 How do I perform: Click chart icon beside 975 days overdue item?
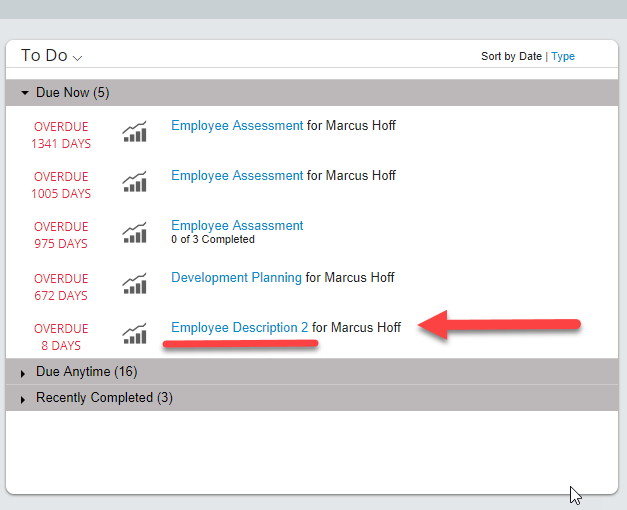coord(134,232)
